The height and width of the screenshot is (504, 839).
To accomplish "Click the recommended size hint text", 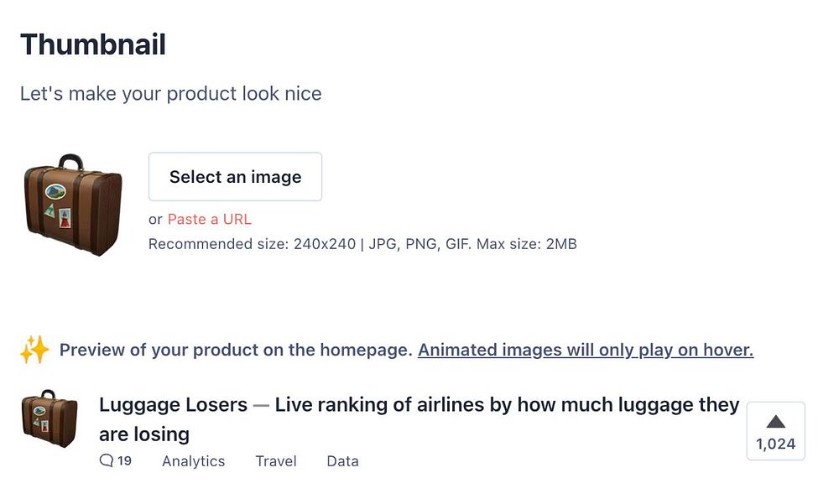I will [362, 245].
